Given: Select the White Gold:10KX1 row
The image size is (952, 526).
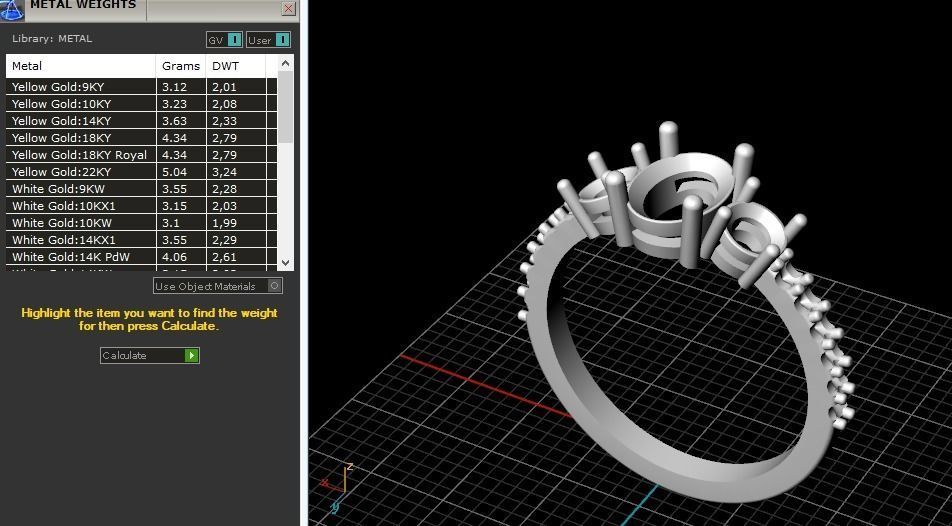Looking at the screenshot, I should pyautogui.click(x=141, y=206).
